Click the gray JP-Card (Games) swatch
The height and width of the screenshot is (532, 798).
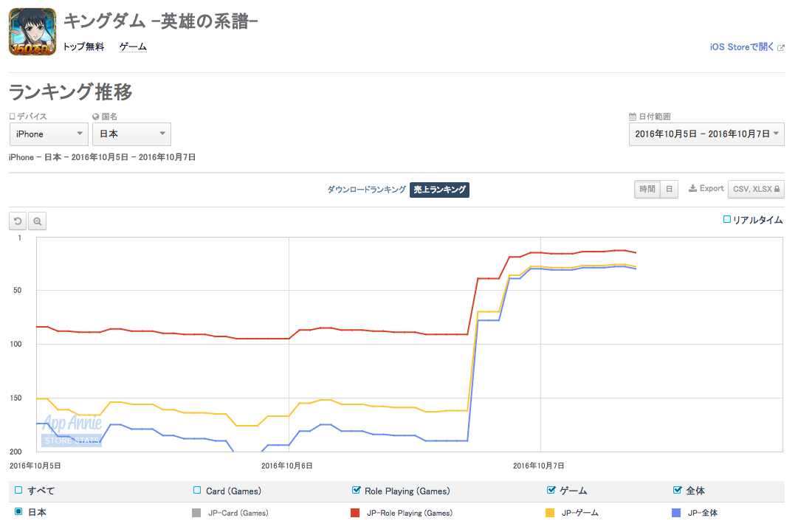[x=196, y=513]
